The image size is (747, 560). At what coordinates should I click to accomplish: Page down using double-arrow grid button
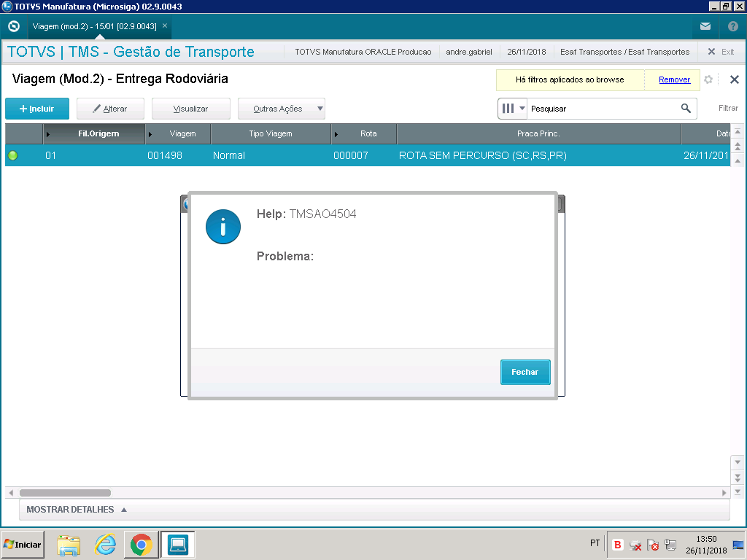(x=738, y=477)
